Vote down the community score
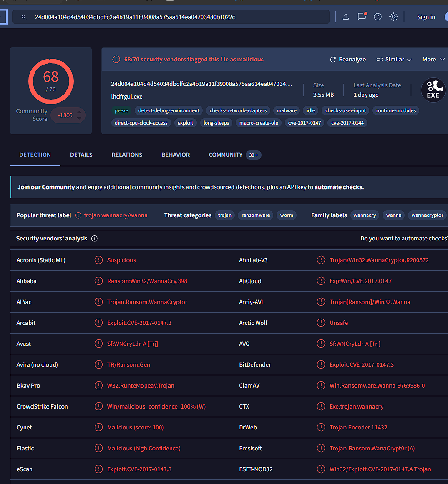 coord(79,118)
